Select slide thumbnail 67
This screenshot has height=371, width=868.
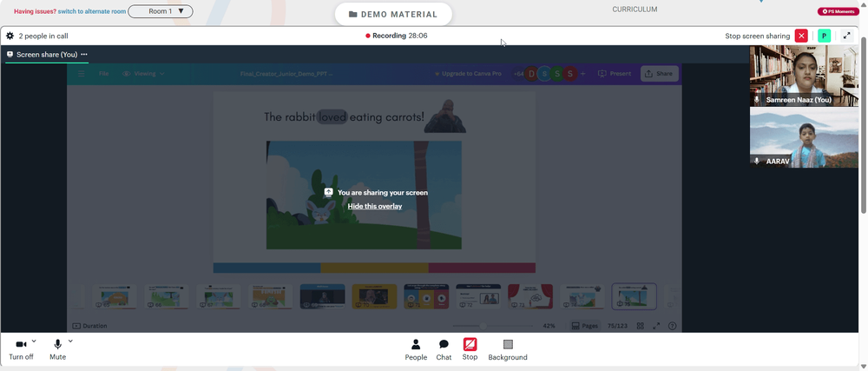pyautogui.click(x=218, y=297)
